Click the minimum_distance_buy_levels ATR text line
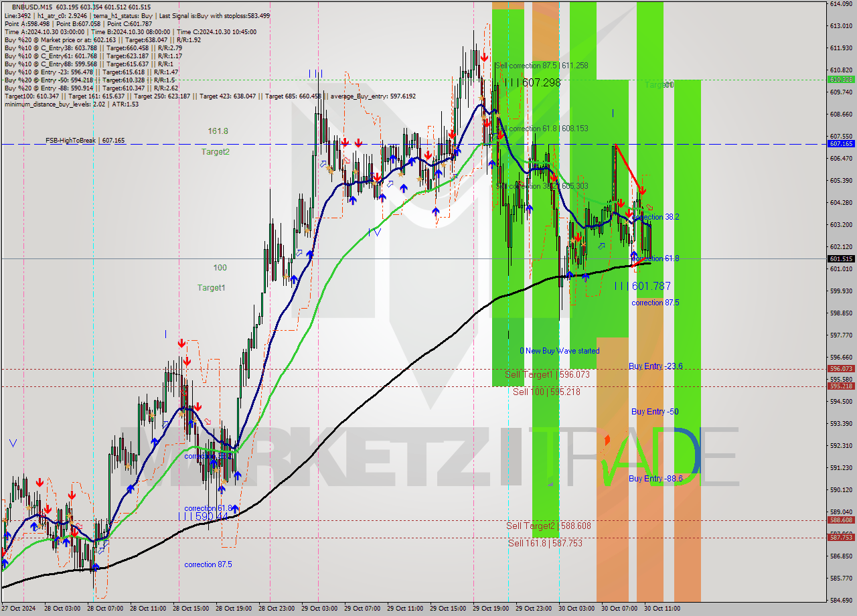 click(x=71, y=104)
